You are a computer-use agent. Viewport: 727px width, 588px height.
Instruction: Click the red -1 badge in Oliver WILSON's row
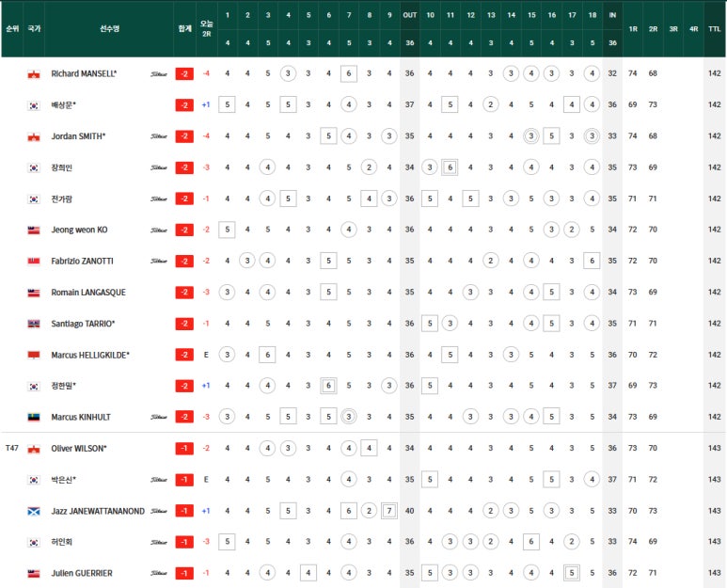184,449
